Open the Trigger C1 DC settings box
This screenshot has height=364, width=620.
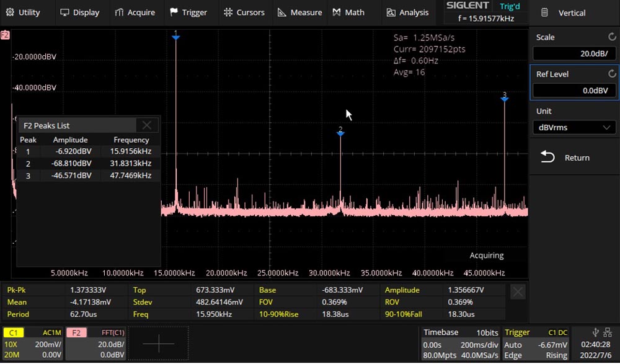[536, 344]
